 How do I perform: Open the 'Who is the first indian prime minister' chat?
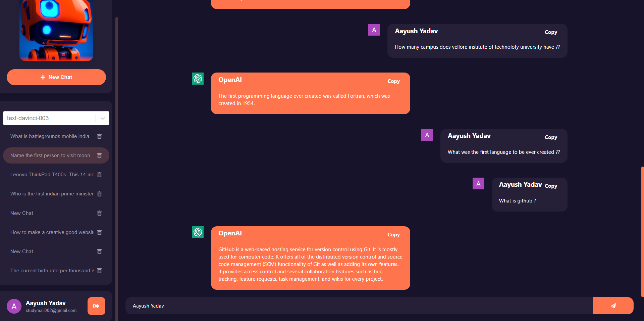(x=52, y=194)
